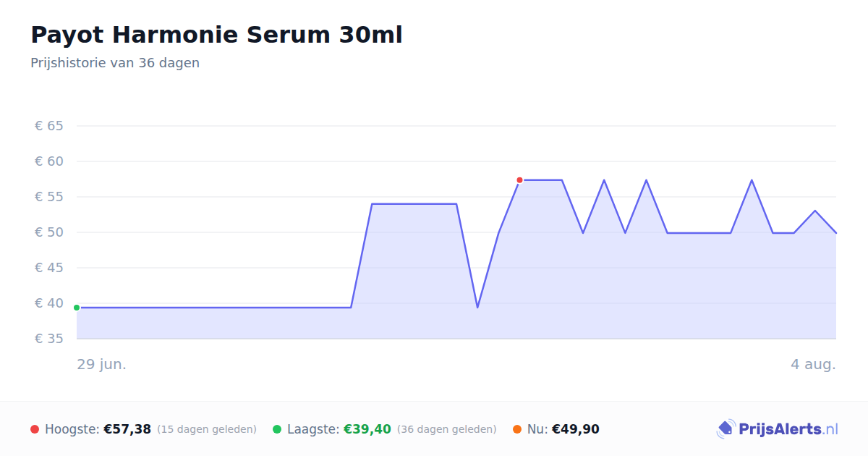This screenshot has height=456, width=868.
Task: Click the red Hoogste legend dot
Action: tap(35, 429)
